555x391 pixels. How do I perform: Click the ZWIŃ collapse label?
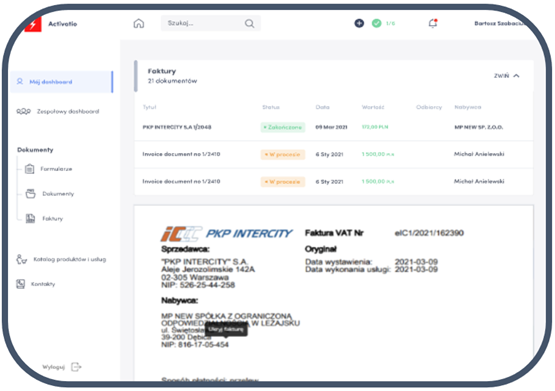502,76
